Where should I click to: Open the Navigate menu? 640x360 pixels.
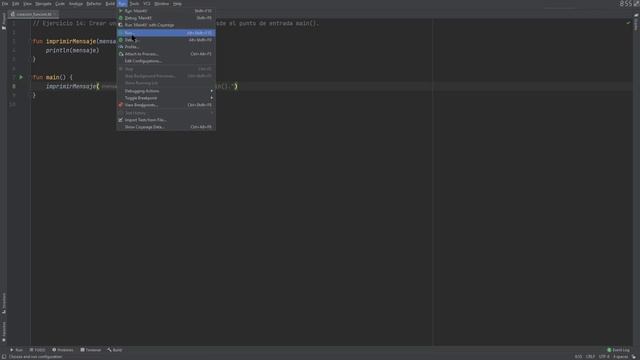pyautogui.click(x=43, y=4)
